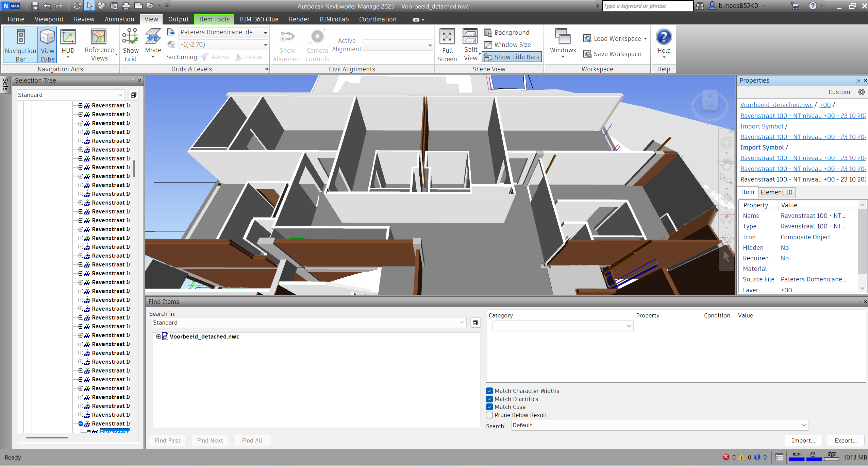Open the Selection Tree Standard dropdown
The image size is (868, 467).
coord(70,95)
